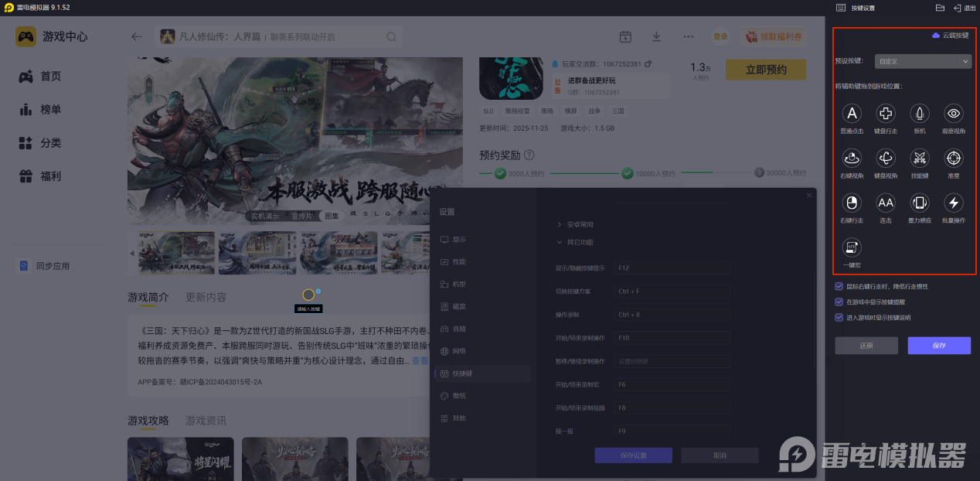
Task: Close the settings dialog with X
Action: coord(809,196)
